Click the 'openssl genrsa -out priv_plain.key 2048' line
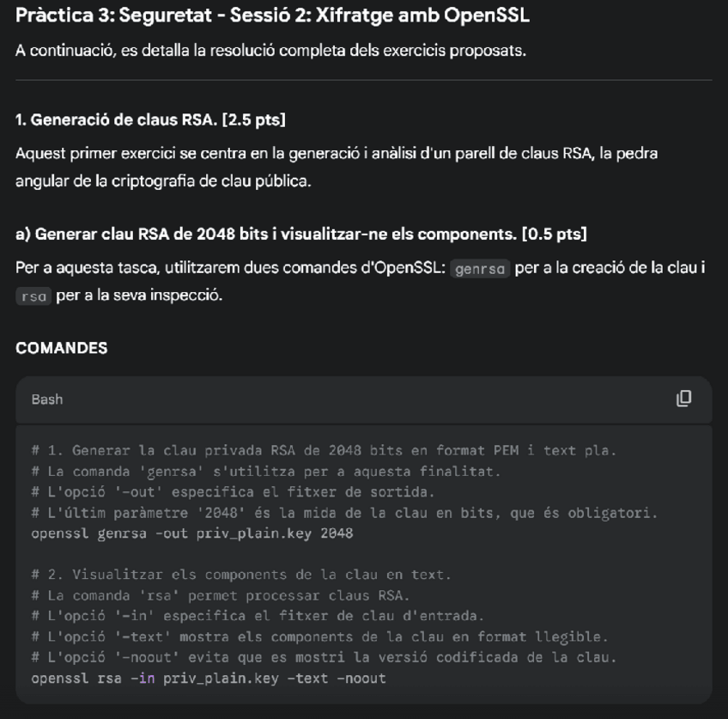Viewport: 728px width, 719px height. click(191, 533)
